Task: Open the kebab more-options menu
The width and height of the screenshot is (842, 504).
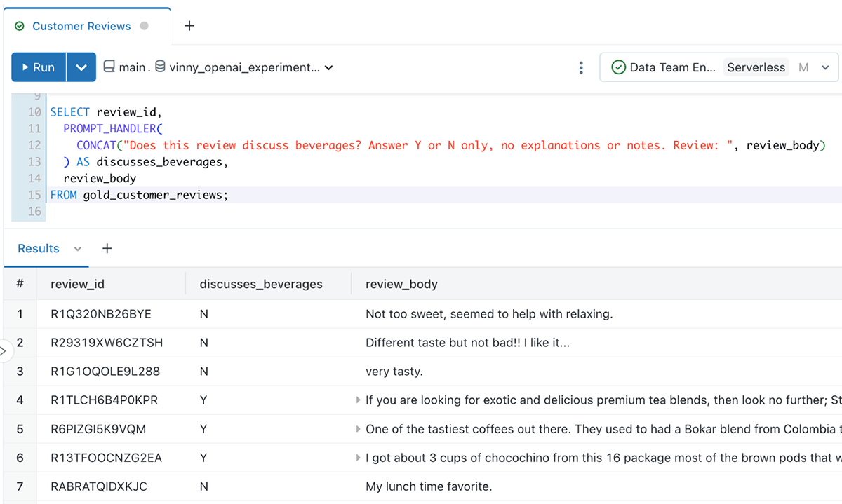Action: (581, 67)
